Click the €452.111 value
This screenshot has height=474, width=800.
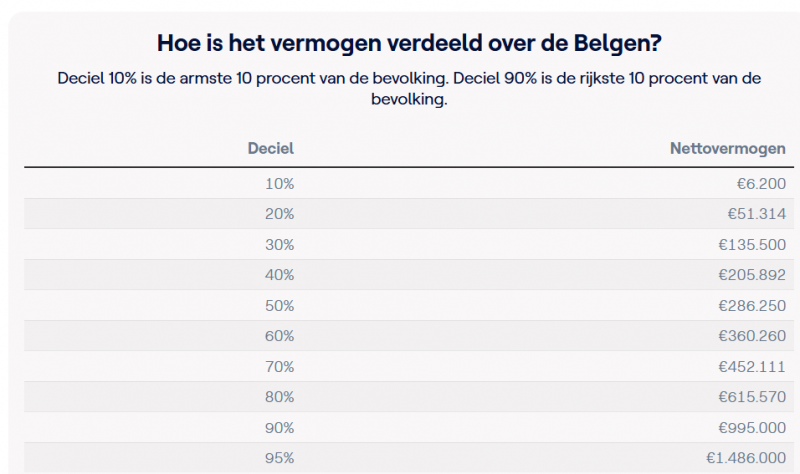(x=752, y=366)
